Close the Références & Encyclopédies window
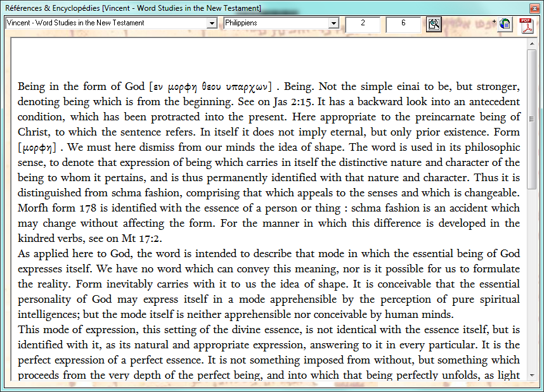The image size is (544, 392). (x=534, y=8)
